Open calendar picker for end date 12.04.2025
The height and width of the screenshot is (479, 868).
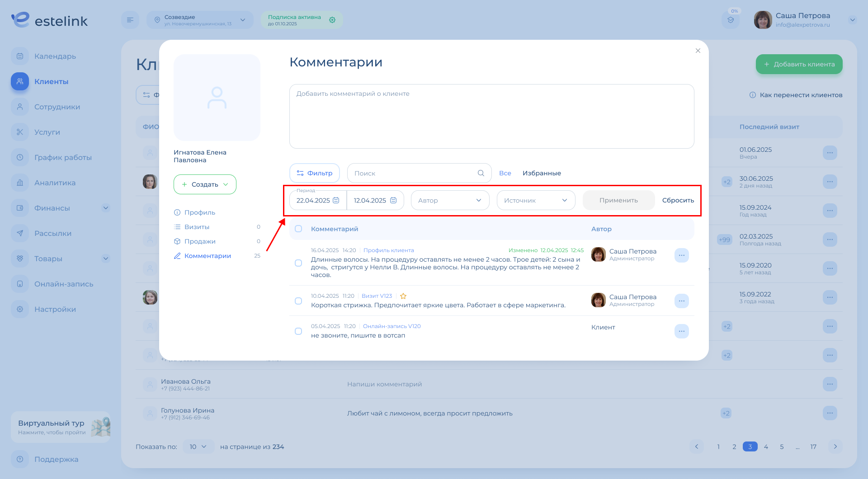(393, 200)
